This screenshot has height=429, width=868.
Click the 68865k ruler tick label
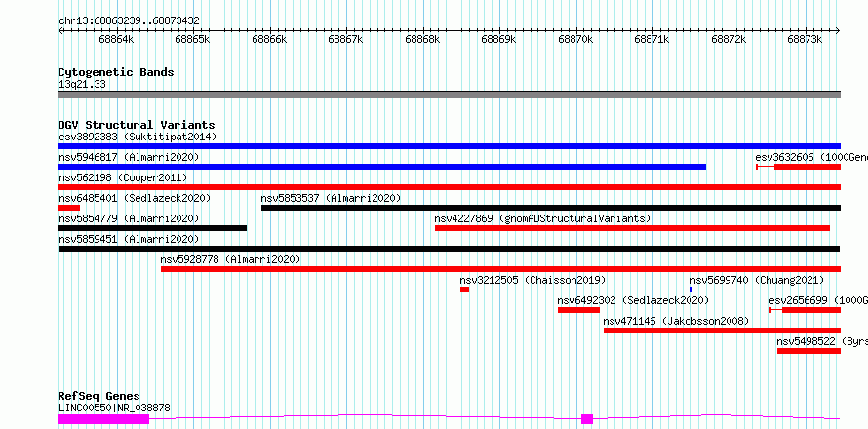point(193,40)
